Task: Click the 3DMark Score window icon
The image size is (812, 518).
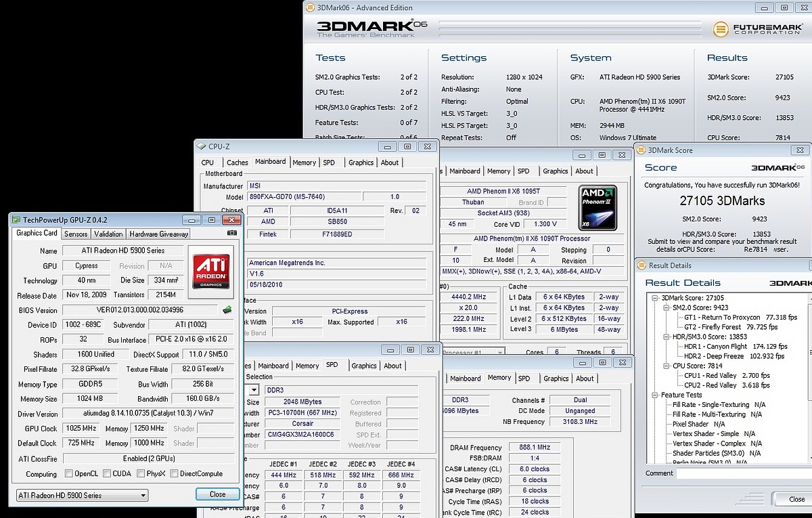Action: pyautogui.click(x=642, y=150)
